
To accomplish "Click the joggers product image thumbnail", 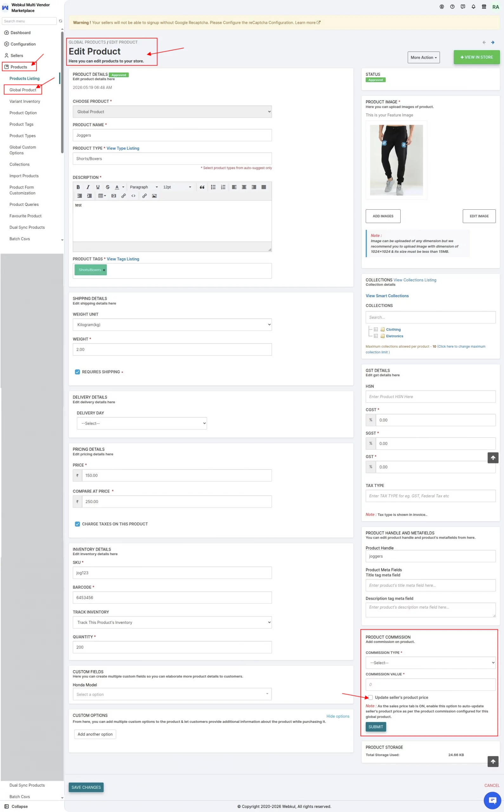I will click(396, 160).
